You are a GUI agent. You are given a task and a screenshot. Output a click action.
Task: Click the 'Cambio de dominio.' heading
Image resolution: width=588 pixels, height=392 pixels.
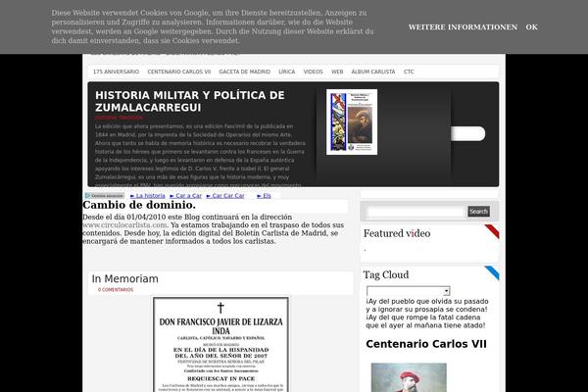139,205
